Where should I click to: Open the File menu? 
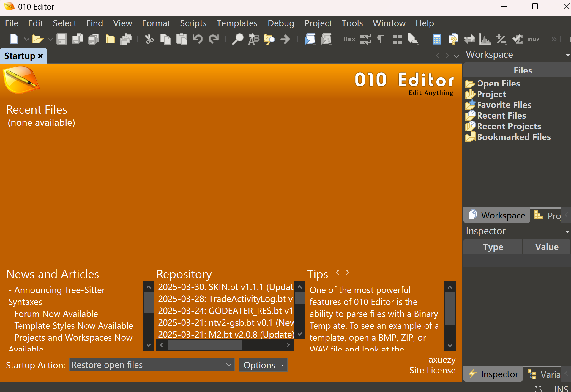tap(12, 23)
